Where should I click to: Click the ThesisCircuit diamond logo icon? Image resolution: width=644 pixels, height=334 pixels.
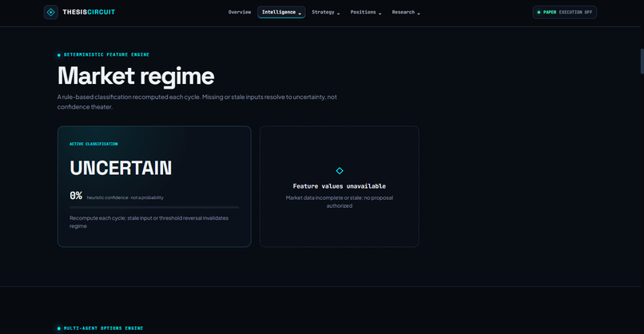point(51,12)
